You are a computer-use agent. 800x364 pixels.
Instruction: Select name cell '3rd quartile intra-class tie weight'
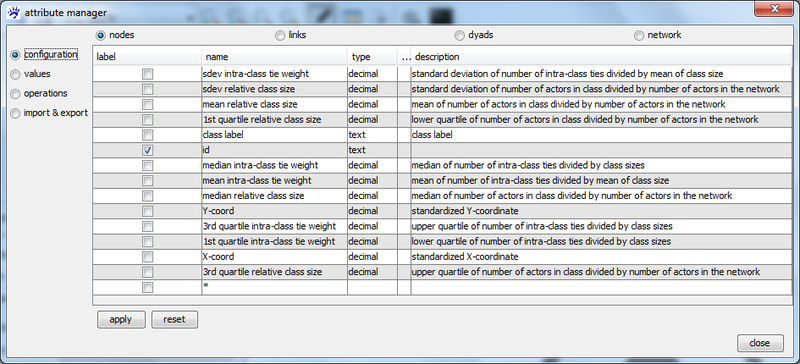click(274, 226)
